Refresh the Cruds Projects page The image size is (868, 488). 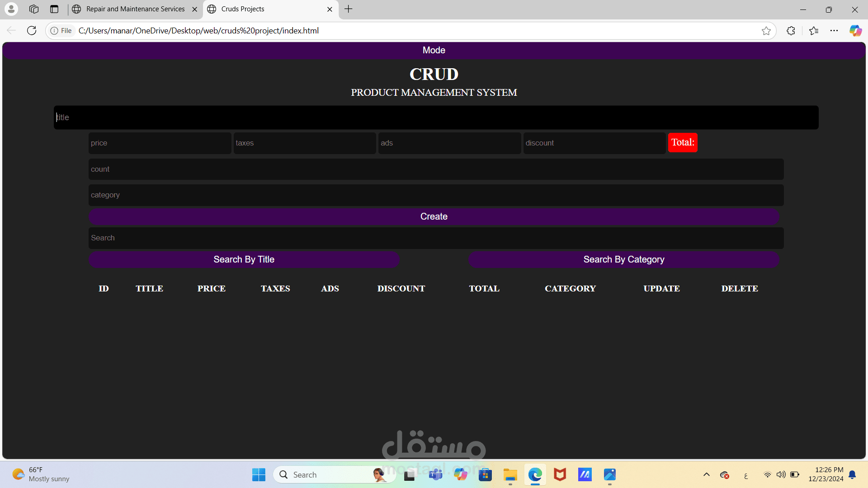32,30
